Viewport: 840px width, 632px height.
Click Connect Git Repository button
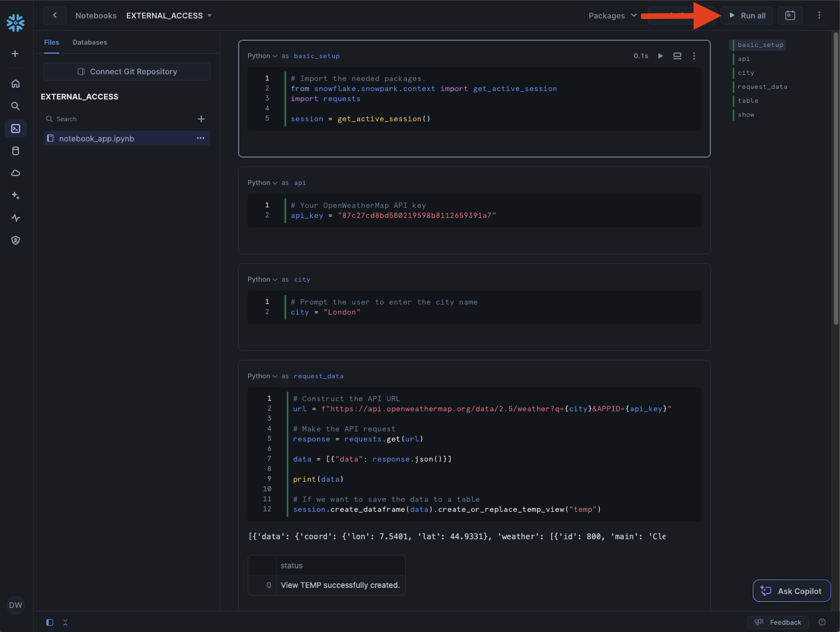(x=127, y=72)
